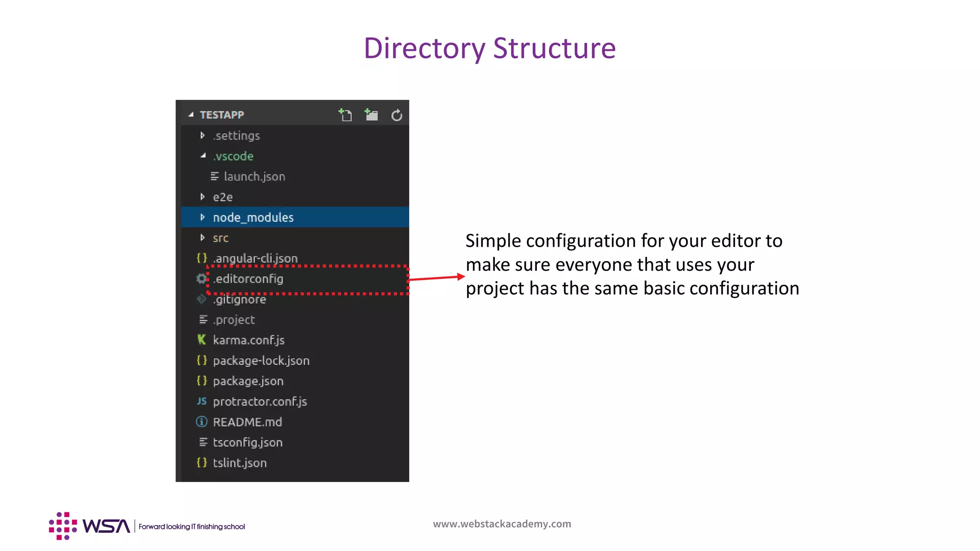980x551 pixels.
Task: Select the e2e folder
Action: [x=223, y=197]
